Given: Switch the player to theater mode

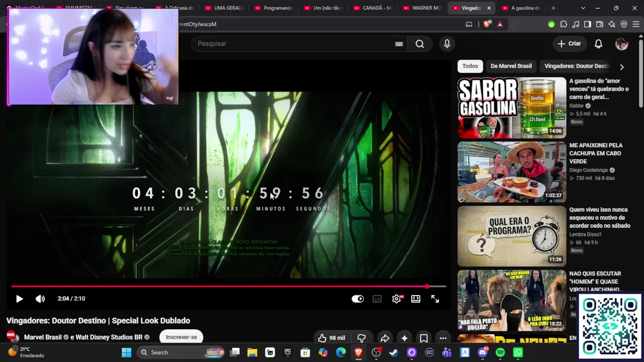Looking at the screenshot, I should 416,299.
